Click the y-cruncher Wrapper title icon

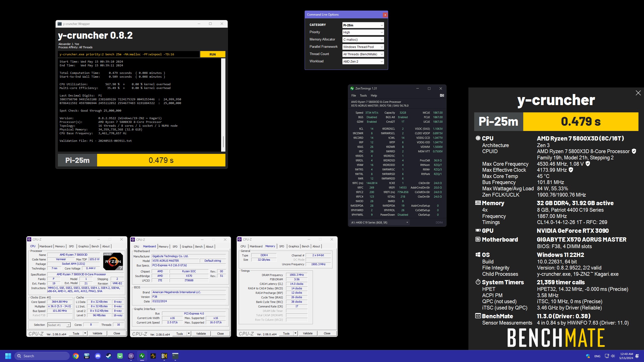coord(59,24)
